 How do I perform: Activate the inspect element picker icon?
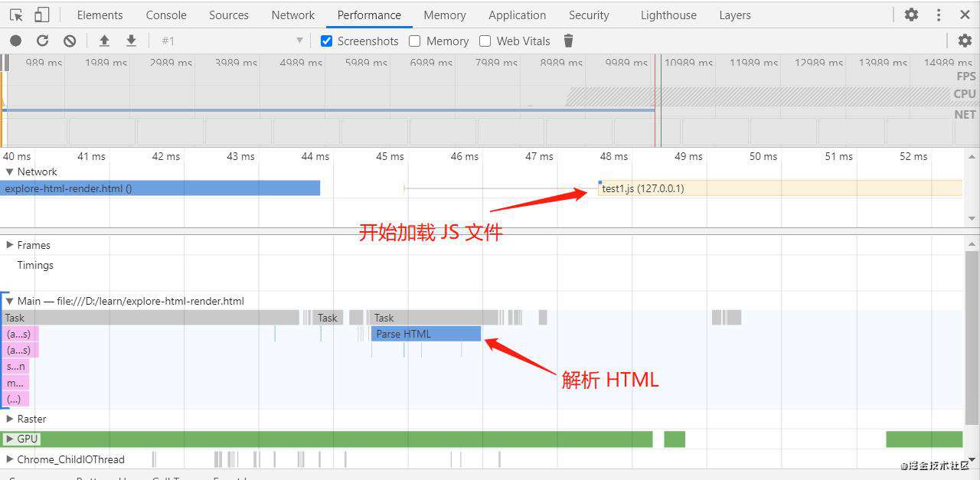(x=16, y=15)
